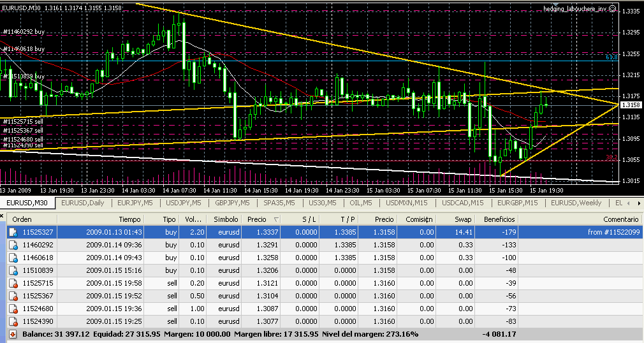Click the Tiempo column header
This screenshot has height=343, width=644.
click(x=129, y=219)
